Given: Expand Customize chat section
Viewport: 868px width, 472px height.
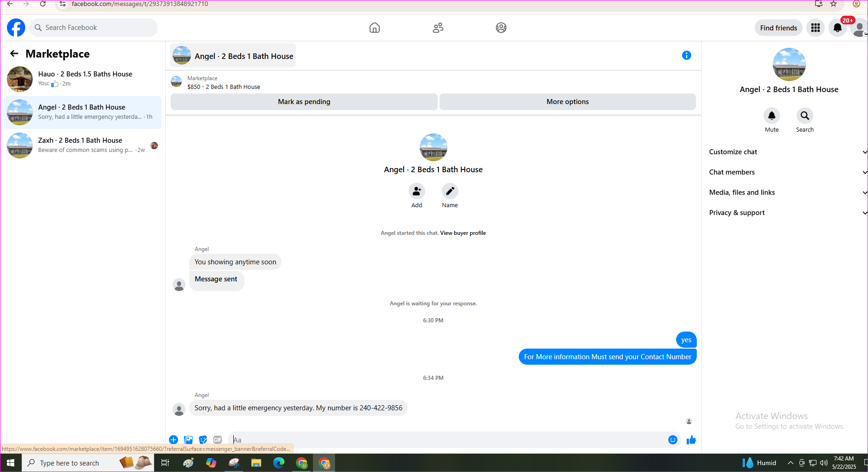Looking at the screenshot, I should point(788,152).
